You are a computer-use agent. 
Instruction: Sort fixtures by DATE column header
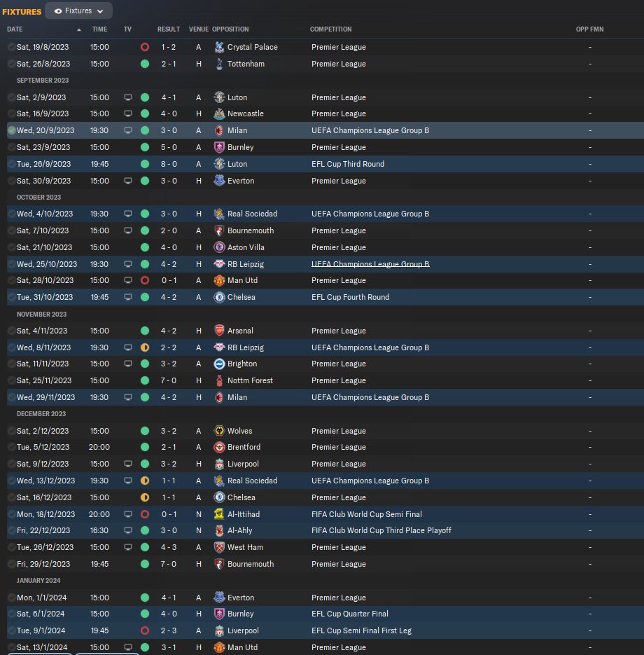(x=15, y=29)
